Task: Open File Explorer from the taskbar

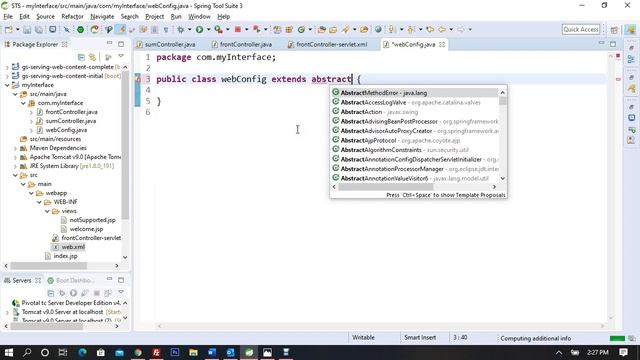Action: (193, 352)
